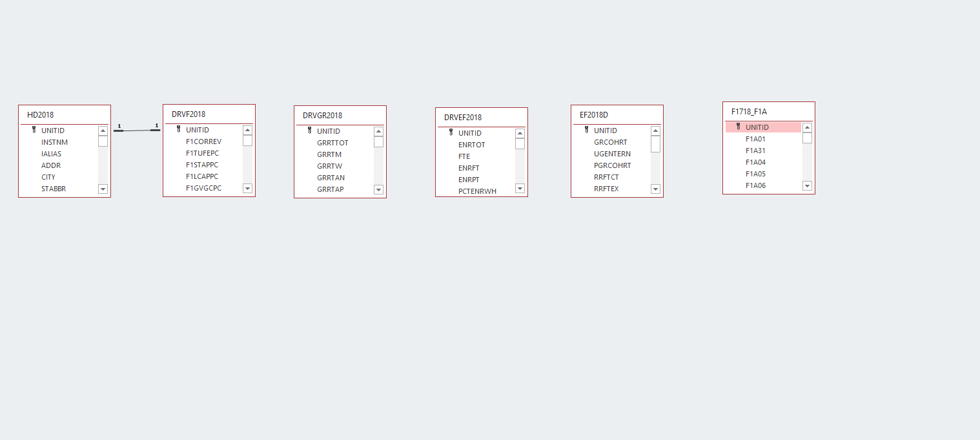Viewport: 980px width, 440px height.
Task: Select the GRRTAP field in DRVGR2018
Action: [x=335, y=189]
